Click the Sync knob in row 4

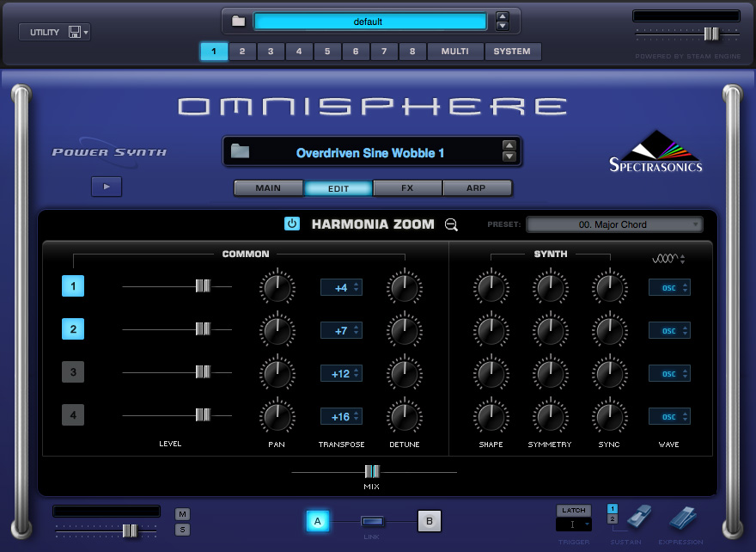click(609, 416)
